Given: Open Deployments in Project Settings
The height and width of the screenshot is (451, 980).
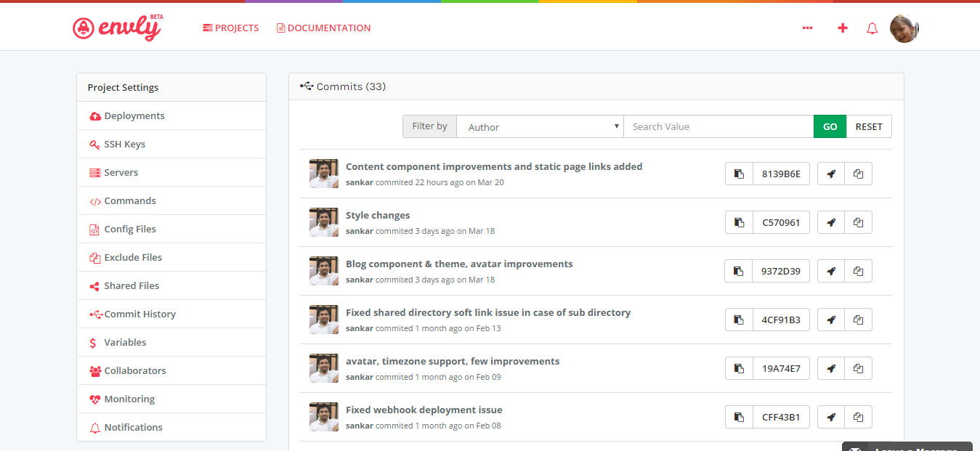Looking at the screenshot, I should pos(171,115).
